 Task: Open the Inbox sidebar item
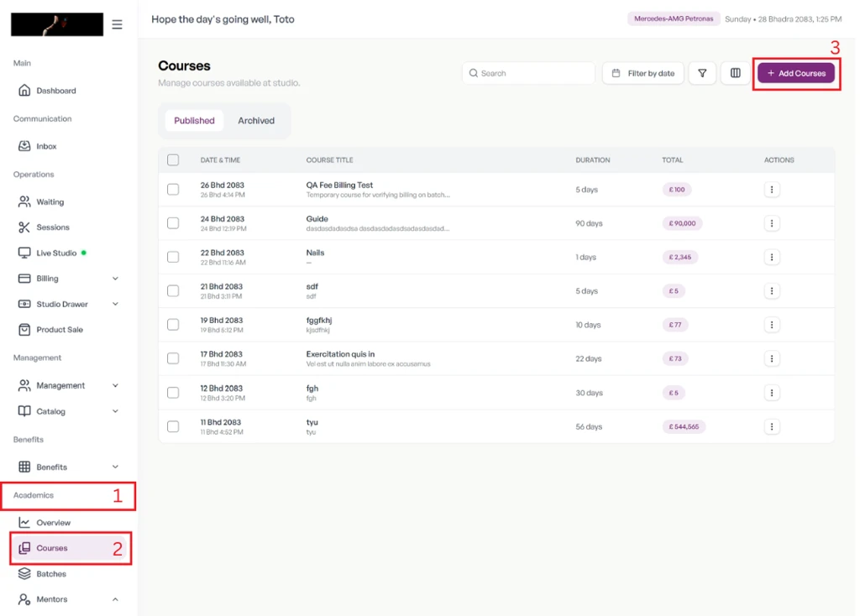pos(37,146)
